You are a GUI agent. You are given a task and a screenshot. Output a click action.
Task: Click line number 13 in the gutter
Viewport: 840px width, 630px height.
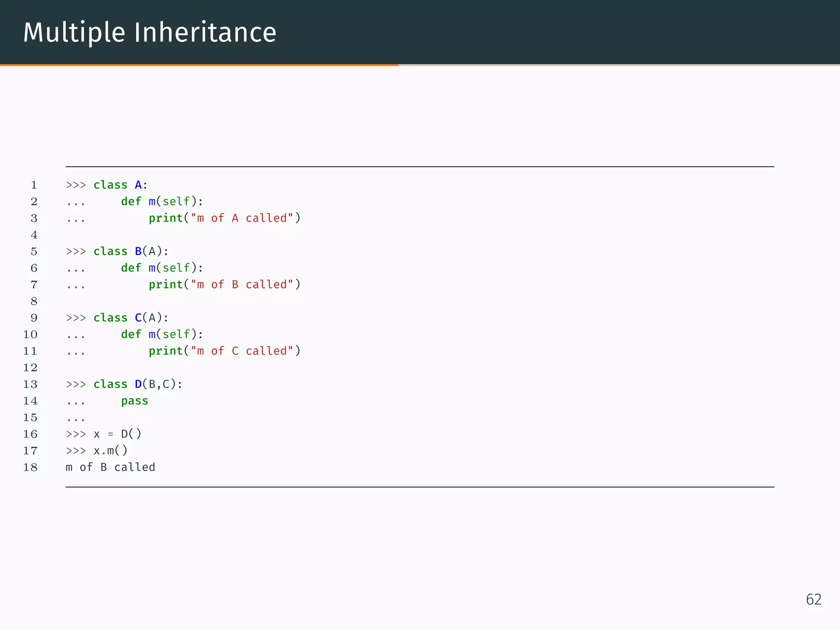[x=30, y=385]
